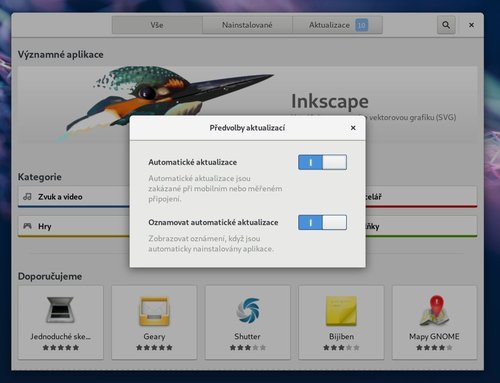Open the Geary mail app icon
This screenshot has width=500, height=383.
click(x=154, y=311)
